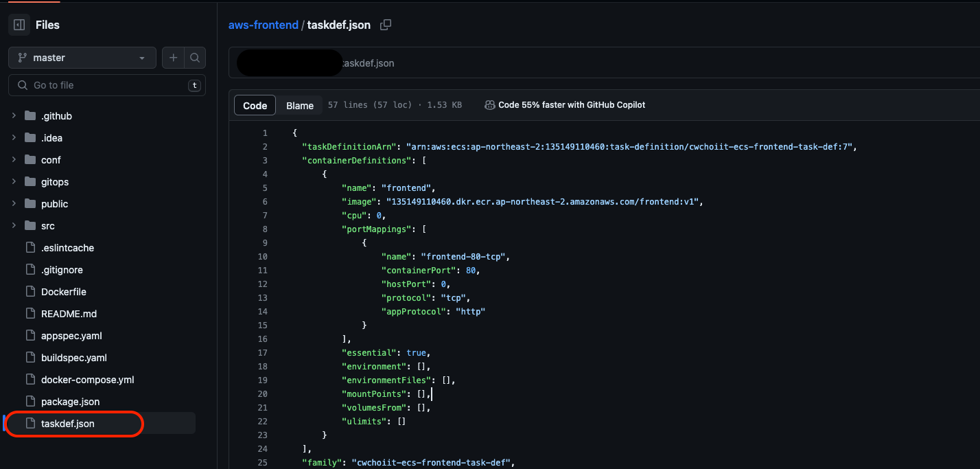Click the Files panel heading
This screenshot has width=980, height=469.
click(x=47, y=25)
